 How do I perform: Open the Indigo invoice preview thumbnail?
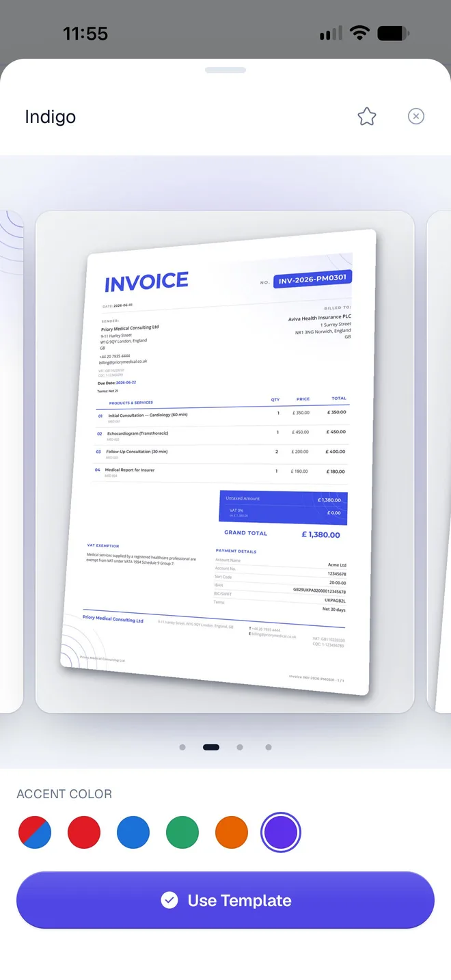click(225, 462)
